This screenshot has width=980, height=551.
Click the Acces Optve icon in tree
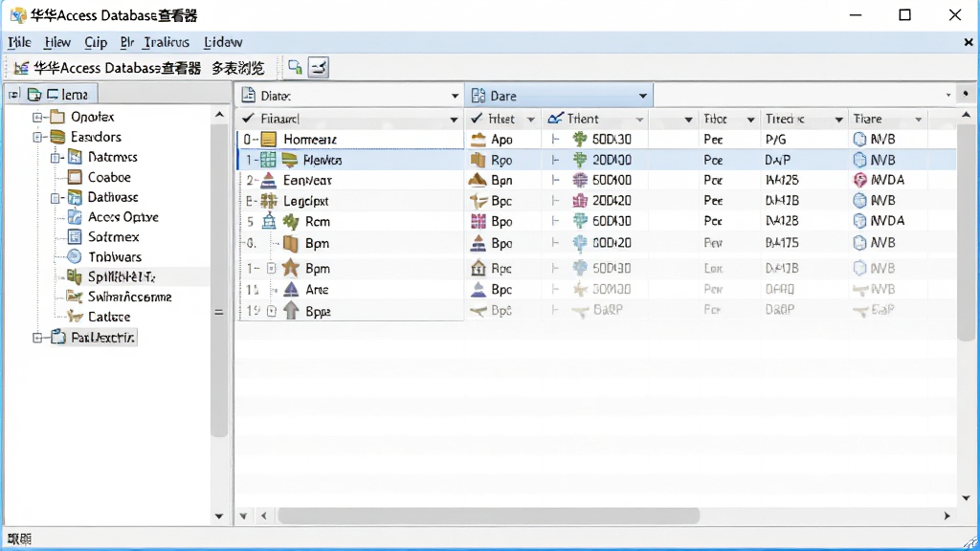[x=75, y=217]
